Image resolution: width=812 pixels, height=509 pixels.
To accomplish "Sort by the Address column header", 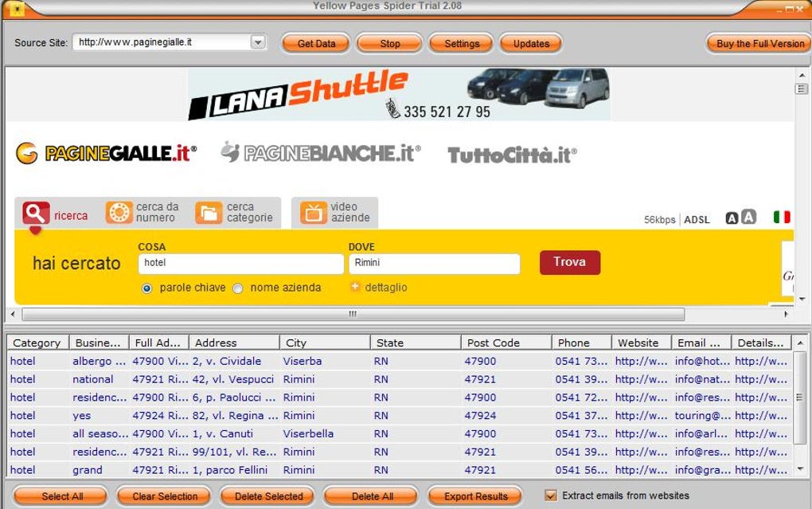I will (x=234, y=343).
